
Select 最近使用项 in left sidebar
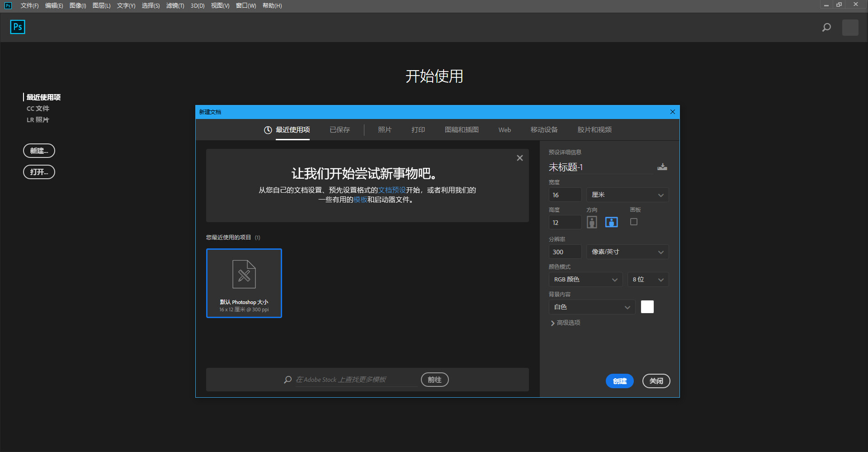tap(43, 97)
